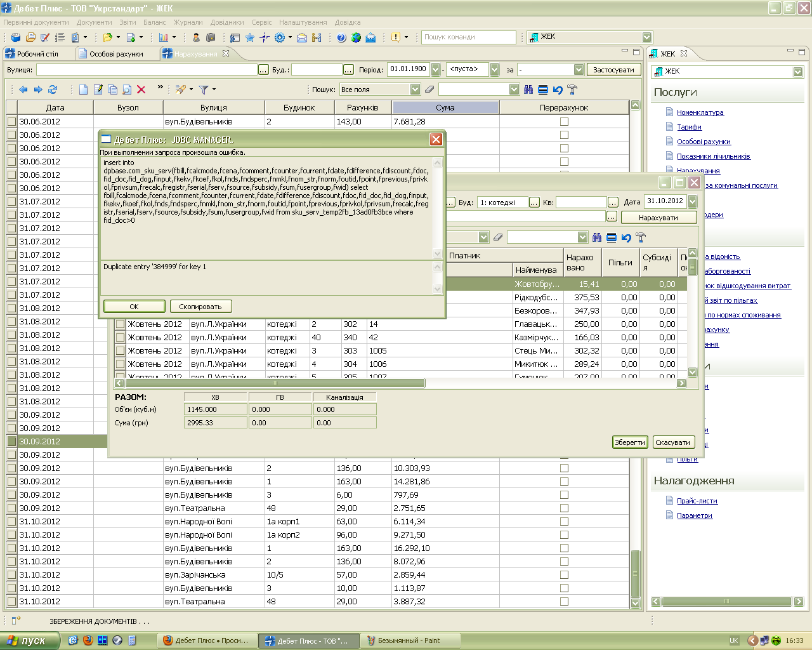
Task: Open the Номенклатура link
Action: pyautogui.click(x=700, y=112)
